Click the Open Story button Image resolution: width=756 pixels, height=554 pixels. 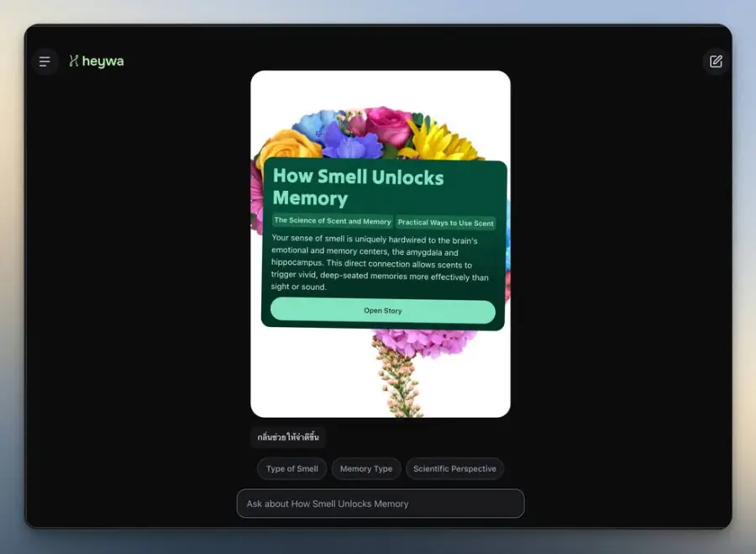[383, 311]
